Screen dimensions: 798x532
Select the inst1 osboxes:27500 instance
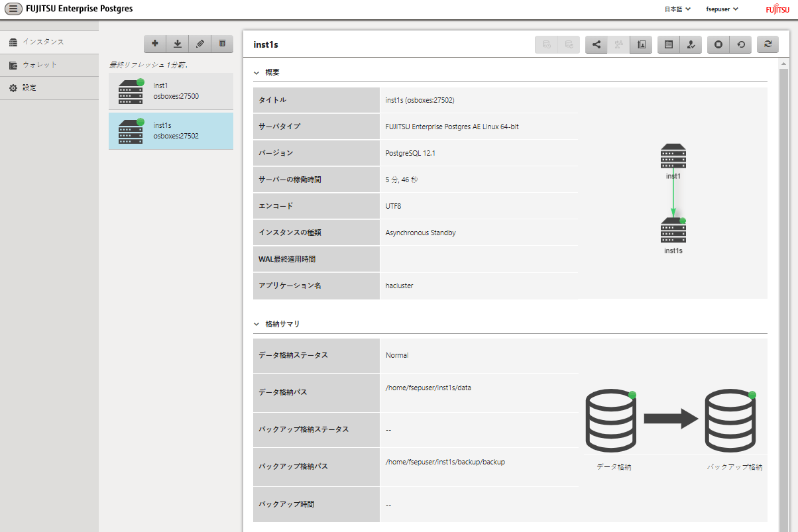(171, 91)
